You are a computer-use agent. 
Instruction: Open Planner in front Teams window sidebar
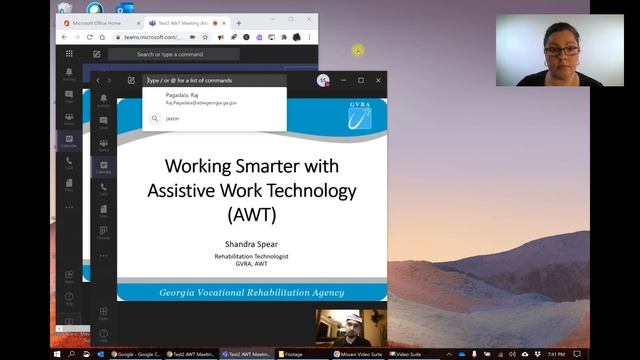point(104,233)
